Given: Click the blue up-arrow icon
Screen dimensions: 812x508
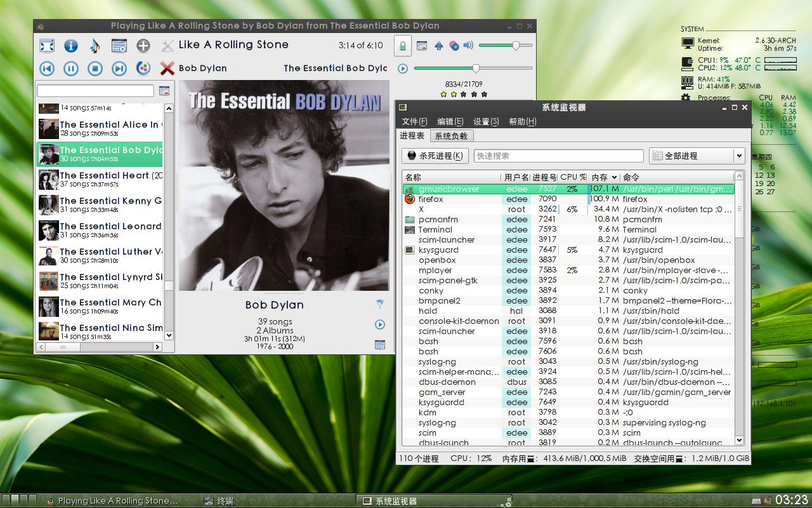Looking at the screenshot, I should coord(438,46).
